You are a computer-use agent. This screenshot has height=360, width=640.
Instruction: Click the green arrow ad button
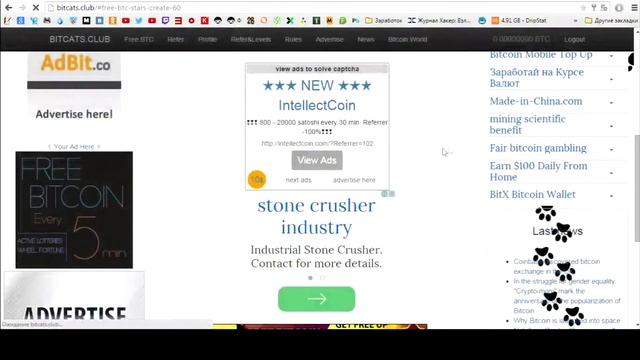(x=316, y=299)
